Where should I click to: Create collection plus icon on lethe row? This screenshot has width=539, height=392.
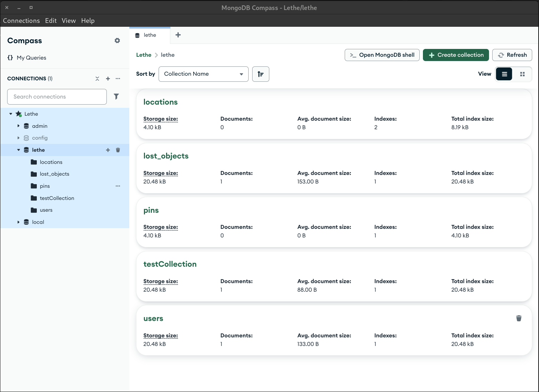[x=108, y=150]
